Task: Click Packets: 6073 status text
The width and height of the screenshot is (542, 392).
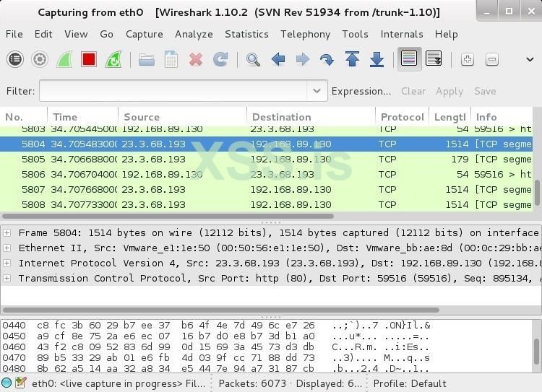Action: coord(252,383)
